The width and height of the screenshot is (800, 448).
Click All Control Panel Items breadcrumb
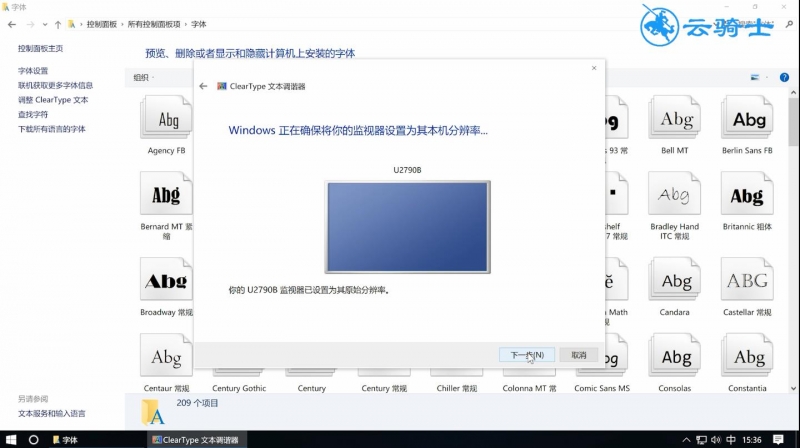154,24
